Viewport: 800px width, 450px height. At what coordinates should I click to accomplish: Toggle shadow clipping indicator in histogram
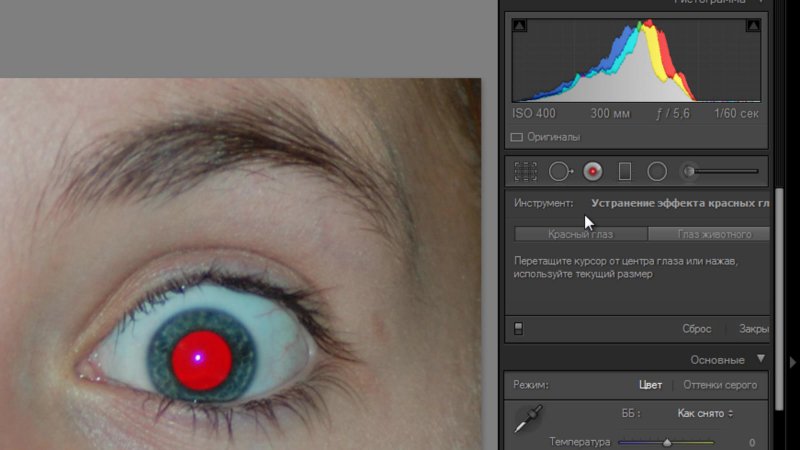(x=519, y=26)
